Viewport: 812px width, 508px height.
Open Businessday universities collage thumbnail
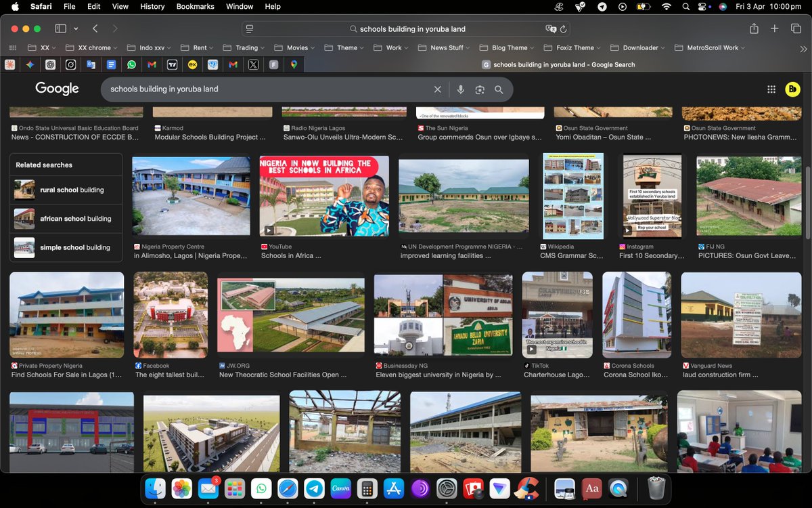[443, 315]
